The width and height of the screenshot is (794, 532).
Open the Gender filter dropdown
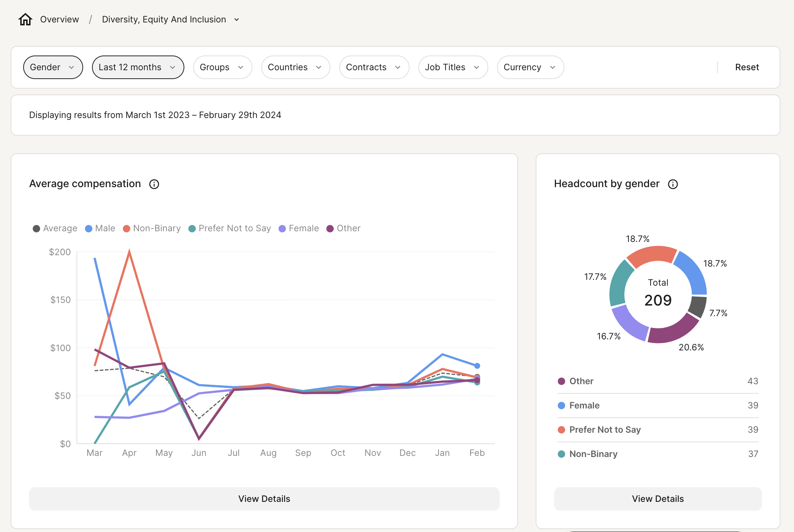(x=53, y=67)
